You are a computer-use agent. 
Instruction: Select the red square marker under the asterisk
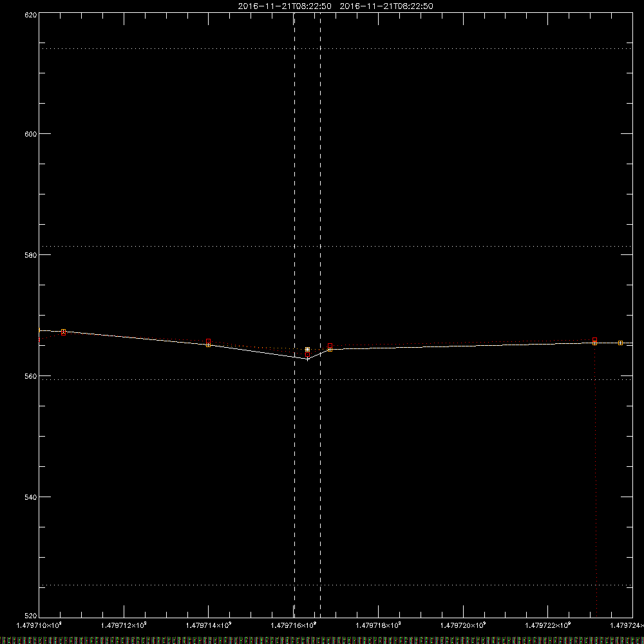pyautogui.click(x=308, y=354)
